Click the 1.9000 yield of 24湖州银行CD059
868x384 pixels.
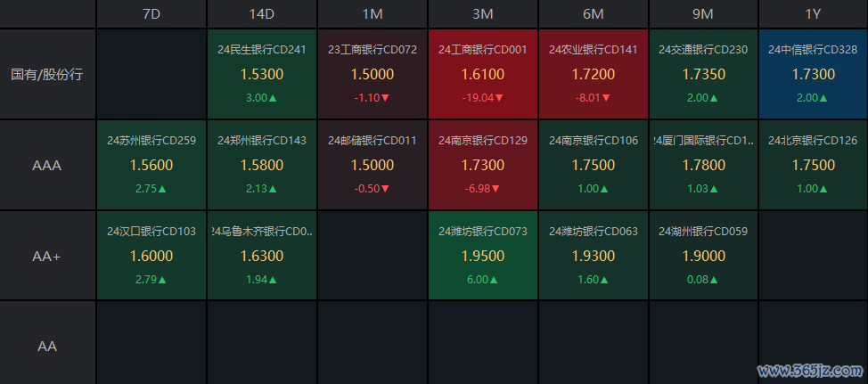[703, 257]
